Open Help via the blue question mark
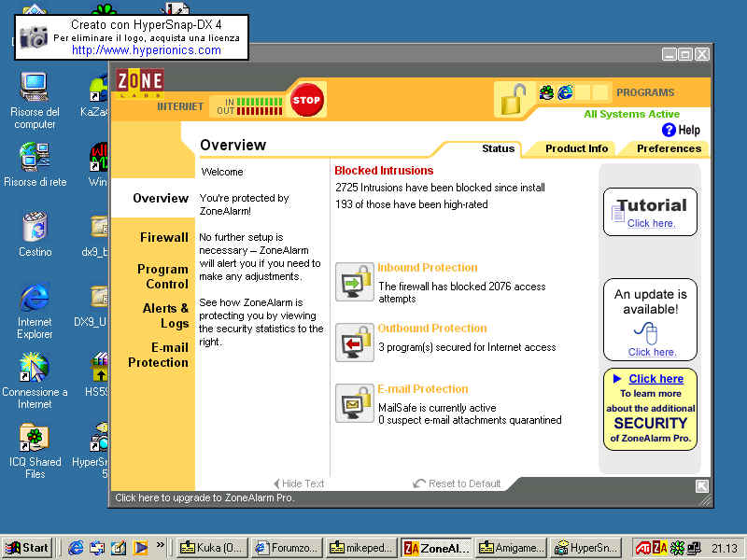 tap(669, 130)
